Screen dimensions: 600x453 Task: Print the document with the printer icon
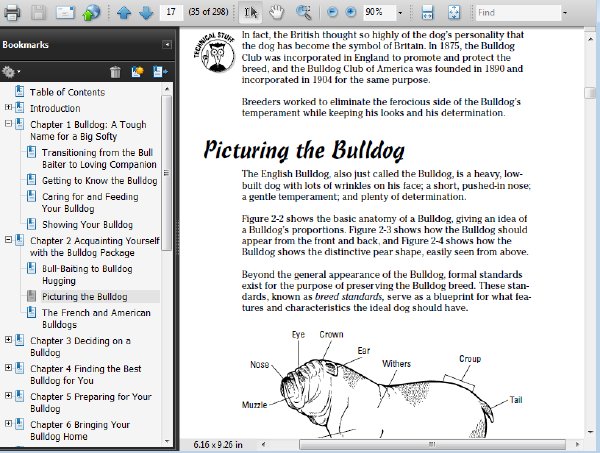coord(12,12)
